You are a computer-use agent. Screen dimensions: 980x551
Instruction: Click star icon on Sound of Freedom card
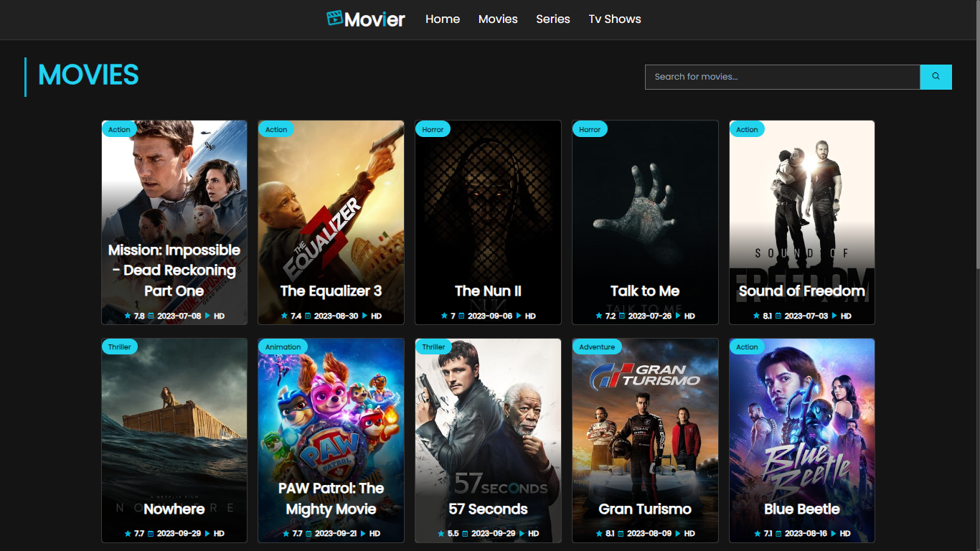point(756,316)
